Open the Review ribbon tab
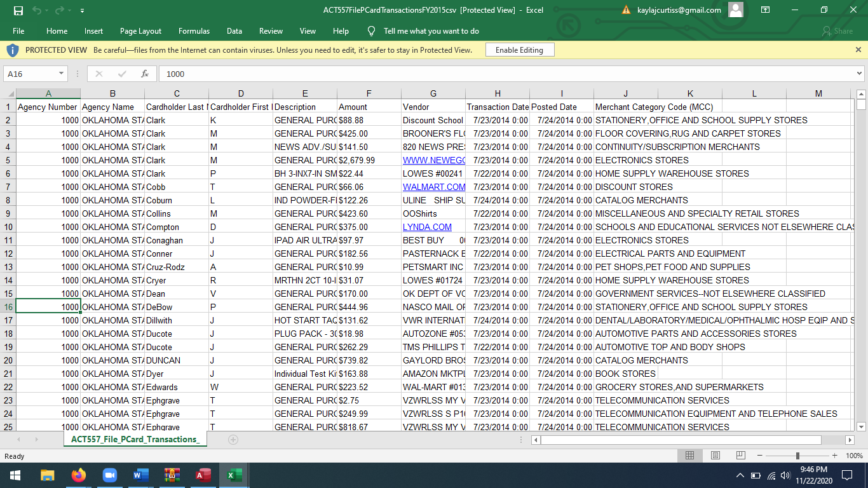Viewport: 868px width, 488px height. [x=271, y=30]
